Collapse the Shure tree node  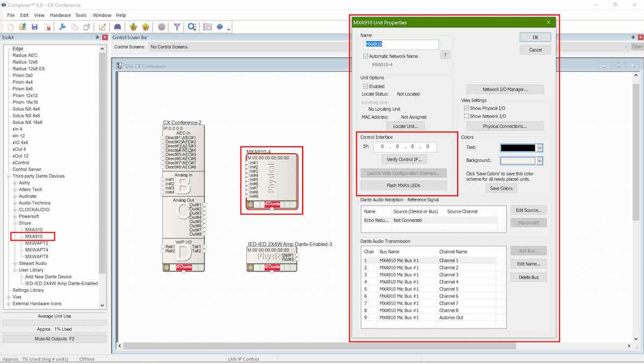[14, 223]
